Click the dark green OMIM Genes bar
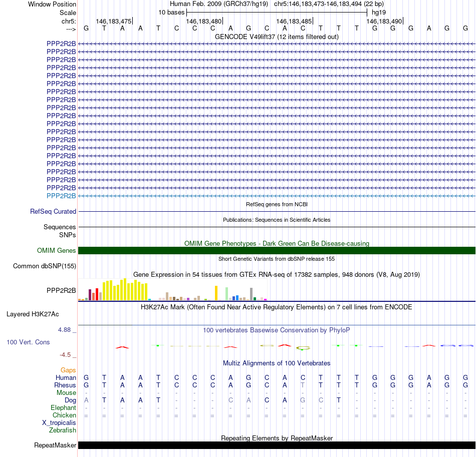The image size is (476, 457). (x=277, y=250)
